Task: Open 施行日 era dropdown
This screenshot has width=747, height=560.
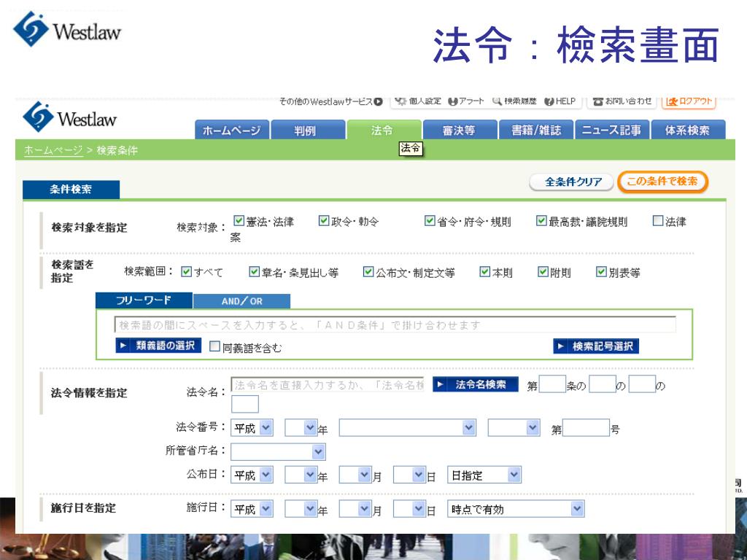Action: (252, 509)
